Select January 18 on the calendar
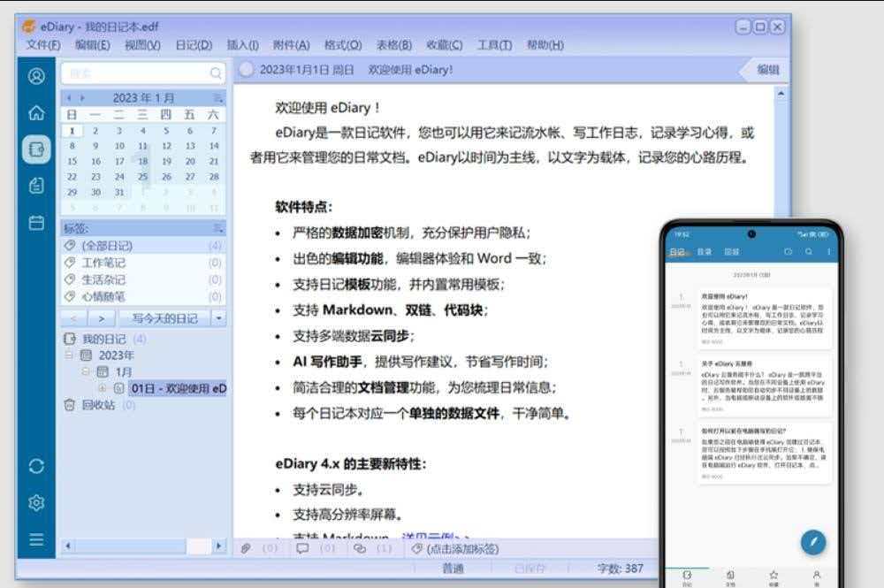Image resolution: width=884 pixels, height=588 pixels. pyautogui.click(x=141, y=162)
